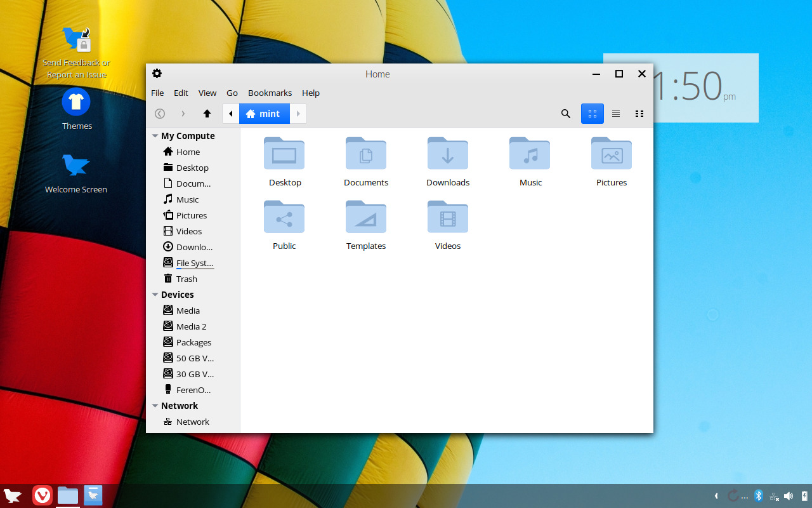
Task: Click the mint breadcrumb button
Action: 264,114
